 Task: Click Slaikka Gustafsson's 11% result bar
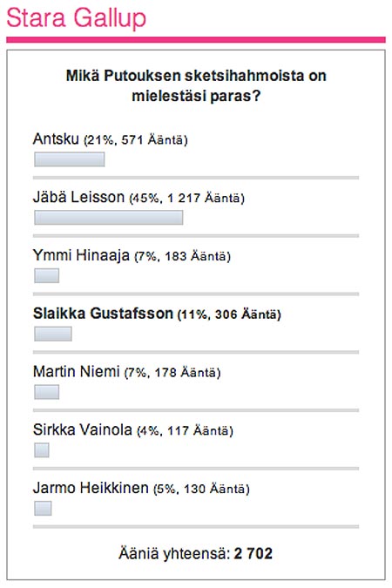tap(53, 334)
